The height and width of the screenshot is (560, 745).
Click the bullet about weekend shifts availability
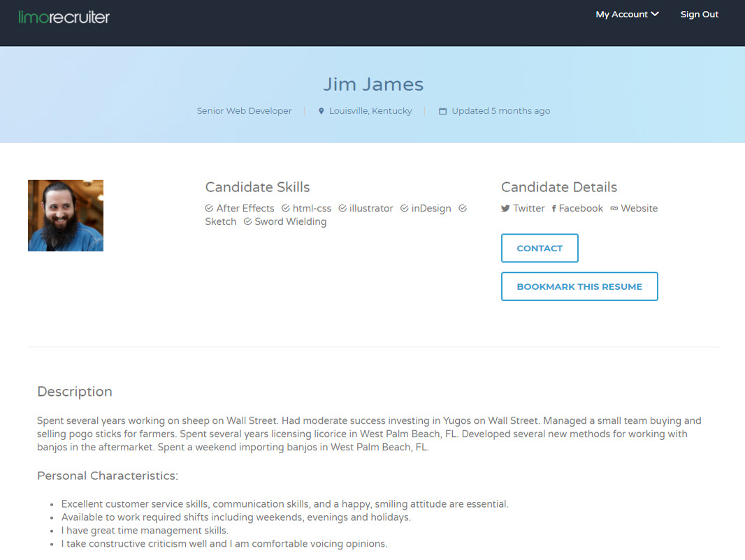coord(236,517)
